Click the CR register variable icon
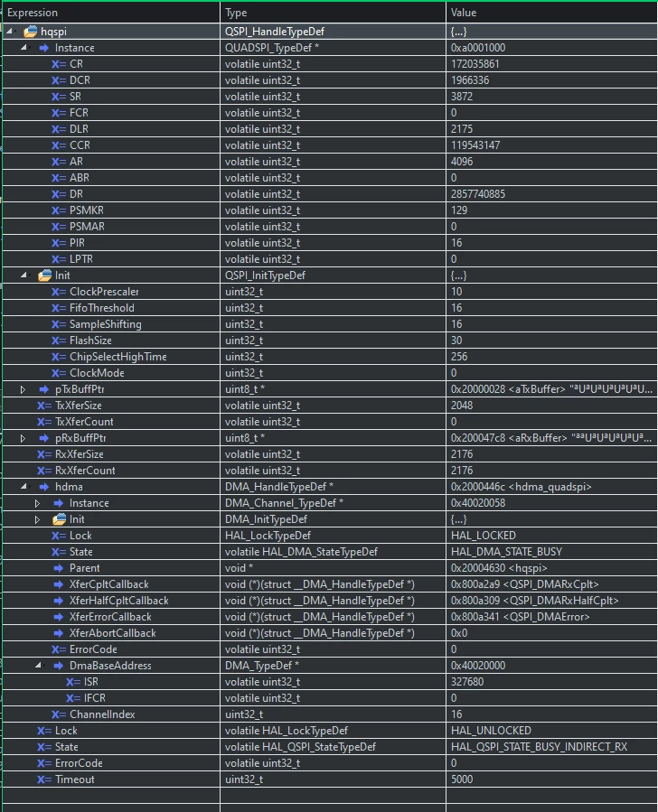 59,64
